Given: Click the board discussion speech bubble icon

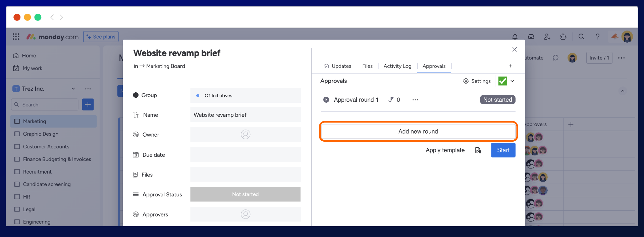Looking at the screenshot, I should [x=555, y=58].
